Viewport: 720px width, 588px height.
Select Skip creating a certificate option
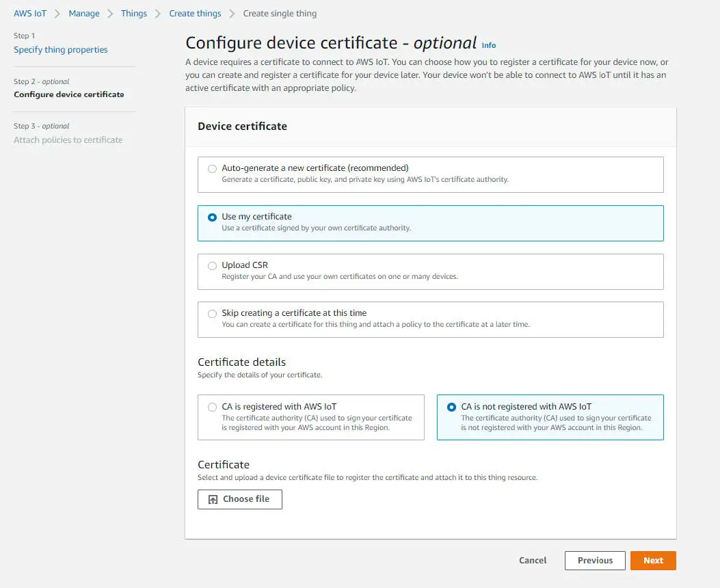[x=212, y=313]
